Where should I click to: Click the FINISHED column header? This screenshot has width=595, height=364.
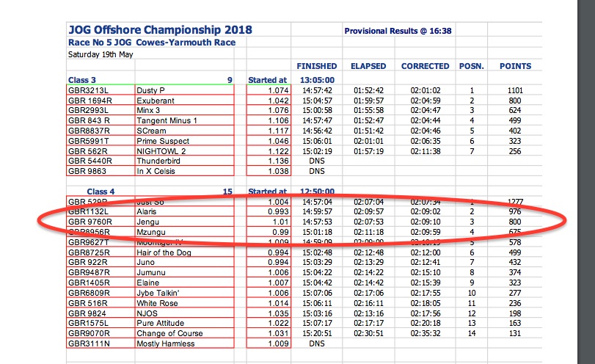click(x=316, y=66)
